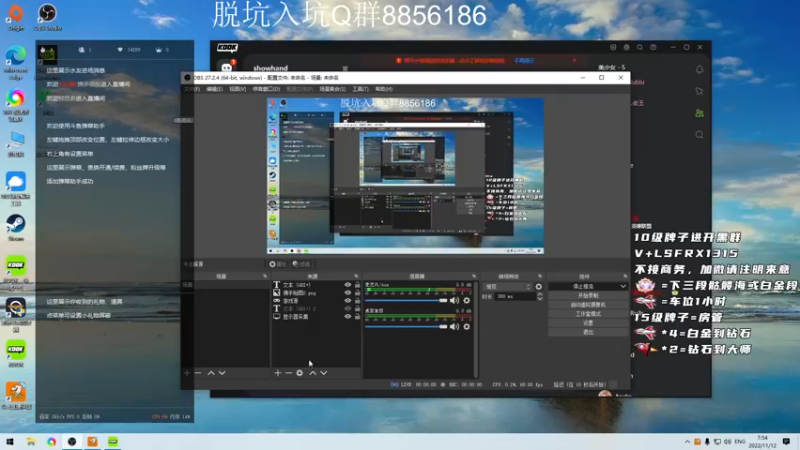Open the 停靠窗口(D) menu in OBS

[266, 89]
